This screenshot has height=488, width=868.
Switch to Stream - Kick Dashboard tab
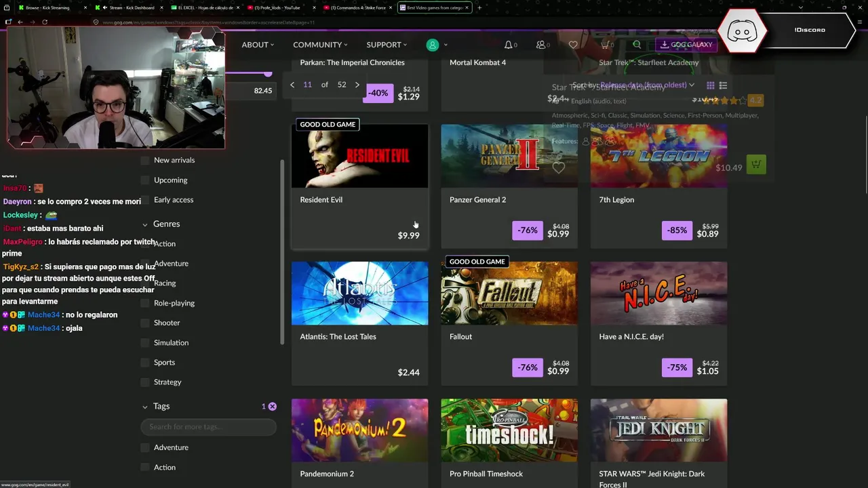click(129, 7)
